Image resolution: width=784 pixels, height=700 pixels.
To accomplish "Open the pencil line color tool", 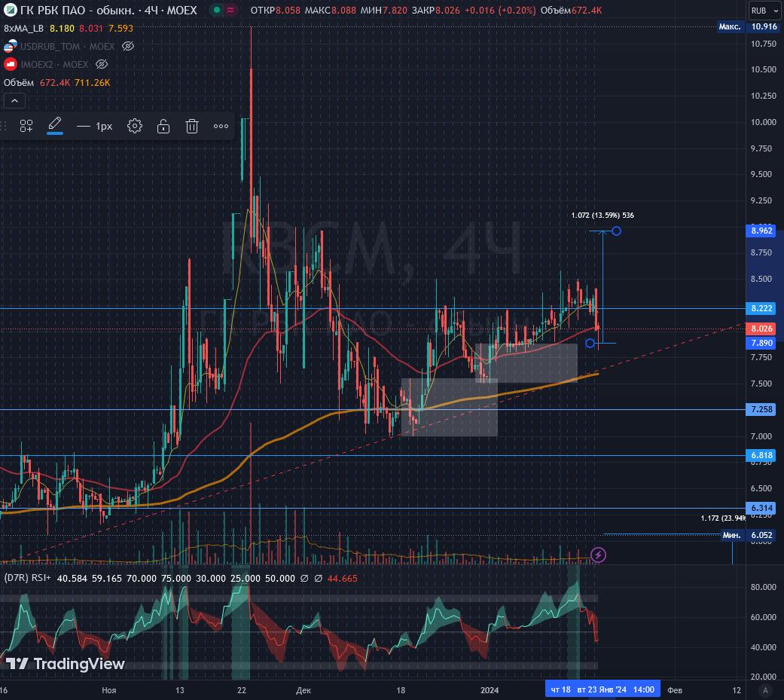I will tap(55, 125).
